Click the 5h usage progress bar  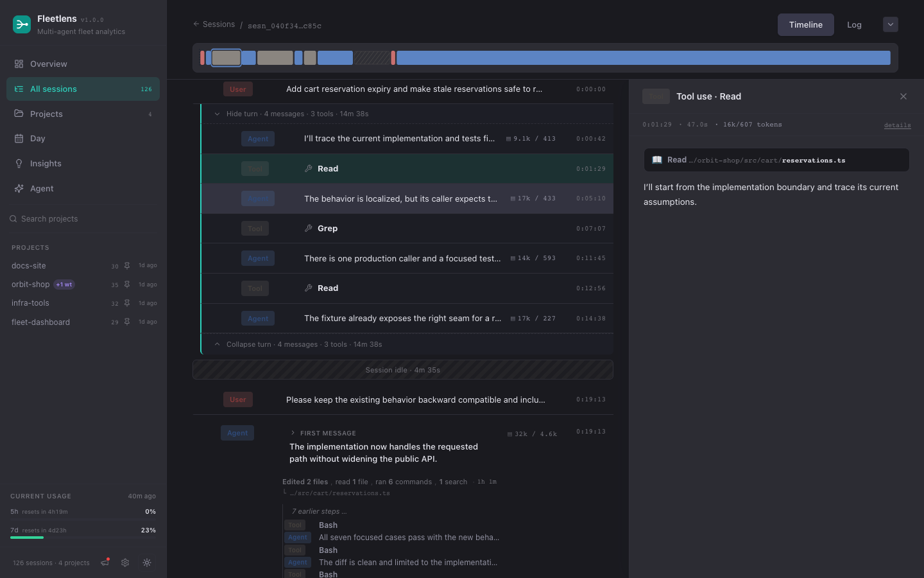coord(83,519)
